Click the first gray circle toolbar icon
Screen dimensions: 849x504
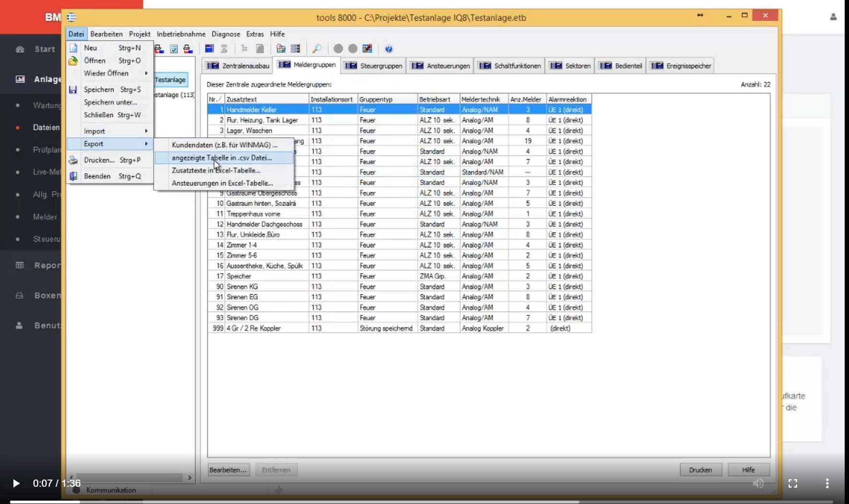pos(338,48)
